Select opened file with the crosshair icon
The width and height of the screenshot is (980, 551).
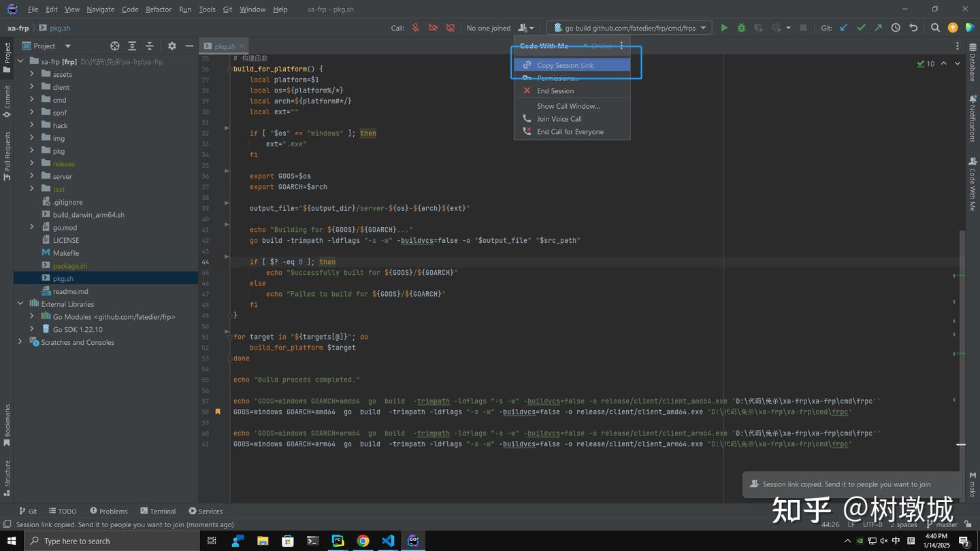(114, 46)
